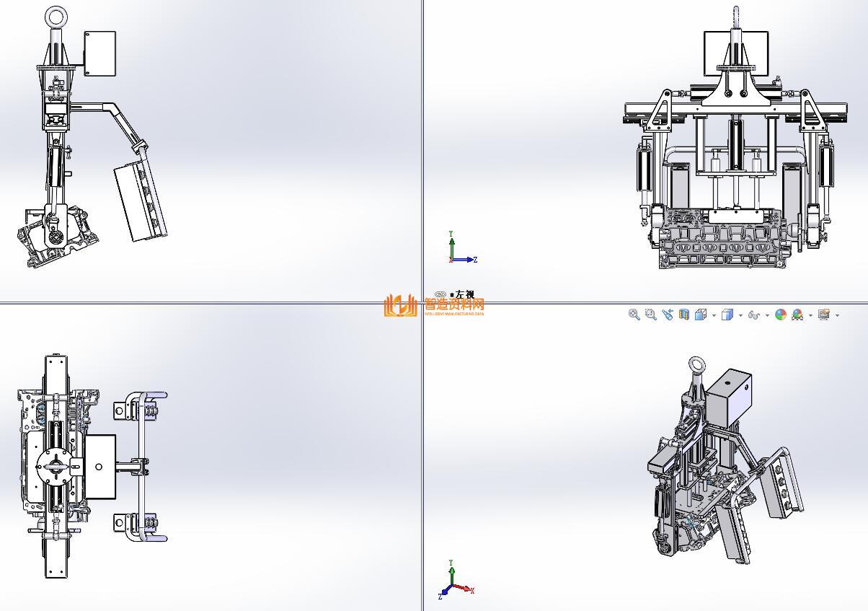
Task: Go back with the Previous View icon
Action: pyautogui.click(x=667, y=315)
